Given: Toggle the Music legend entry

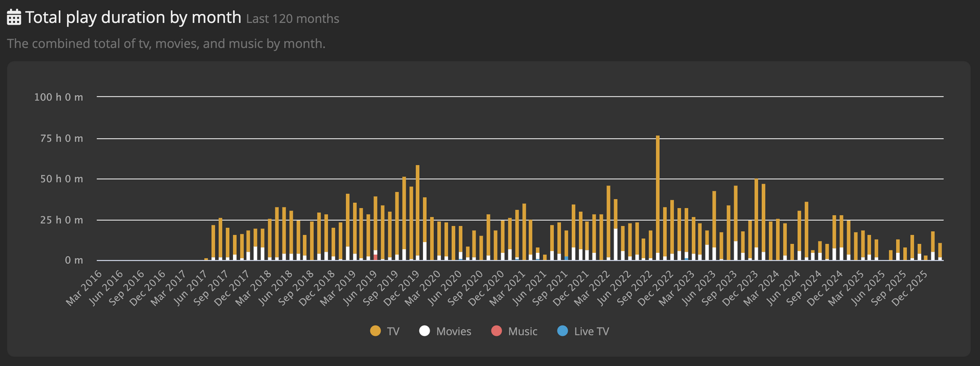Looking at the screenshot, I should (x=522, y=331).
